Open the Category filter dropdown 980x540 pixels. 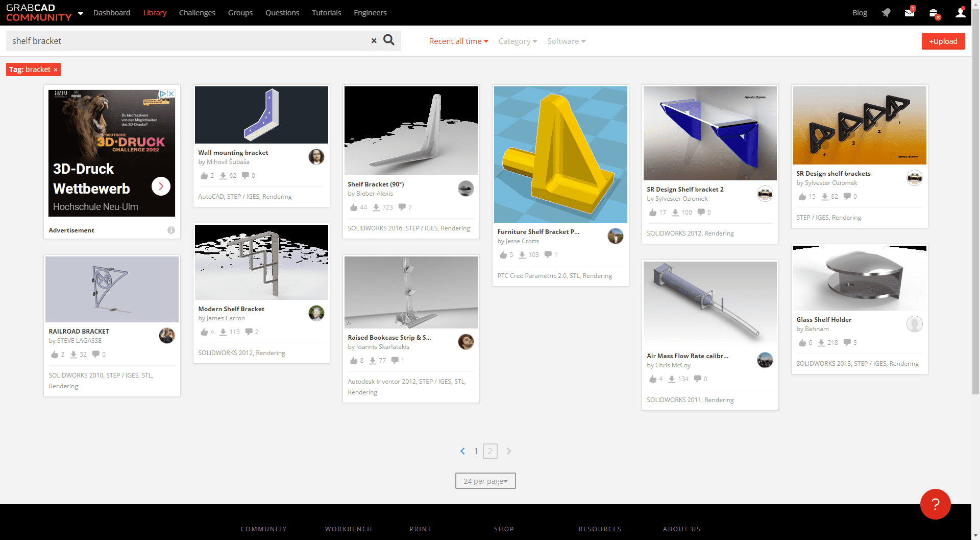tap(518, 41)
